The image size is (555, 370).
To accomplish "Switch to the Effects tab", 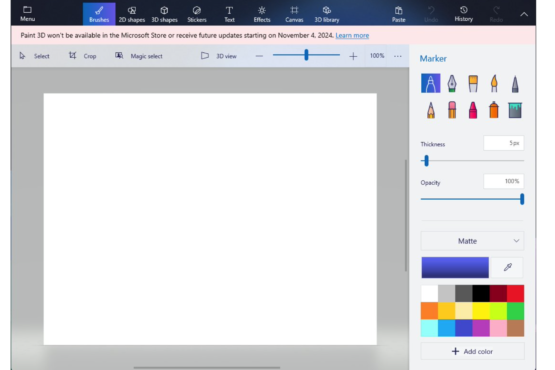I will [x=262, y=14].
